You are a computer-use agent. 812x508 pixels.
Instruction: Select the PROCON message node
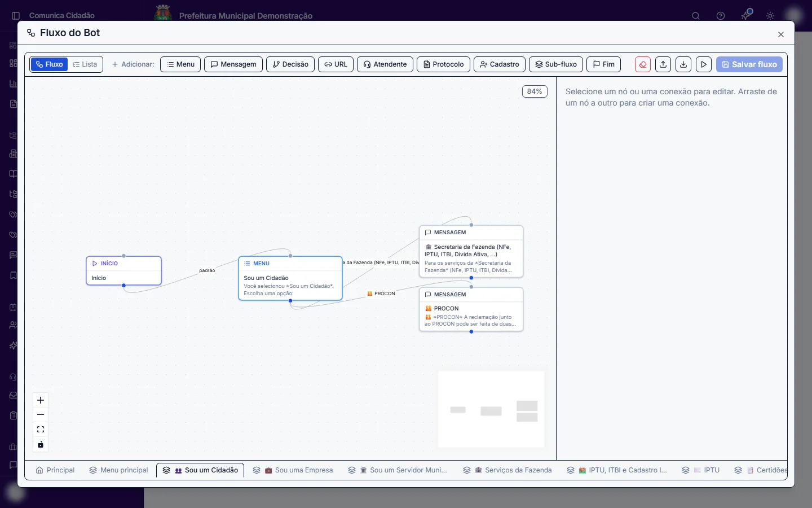pyautogui.click(x=471, y=309)
